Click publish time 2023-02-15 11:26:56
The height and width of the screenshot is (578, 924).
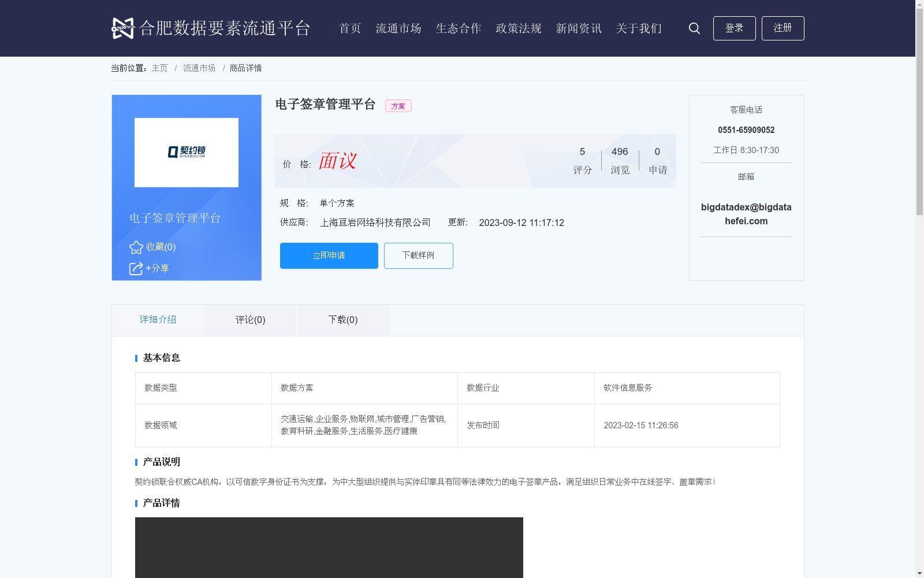(641, 425)
